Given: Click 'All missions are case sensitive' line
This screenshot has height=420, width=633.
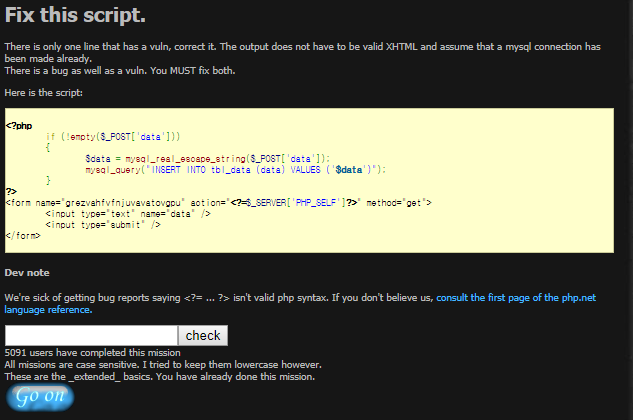Looking at the screenshot, I should [163, 365].
